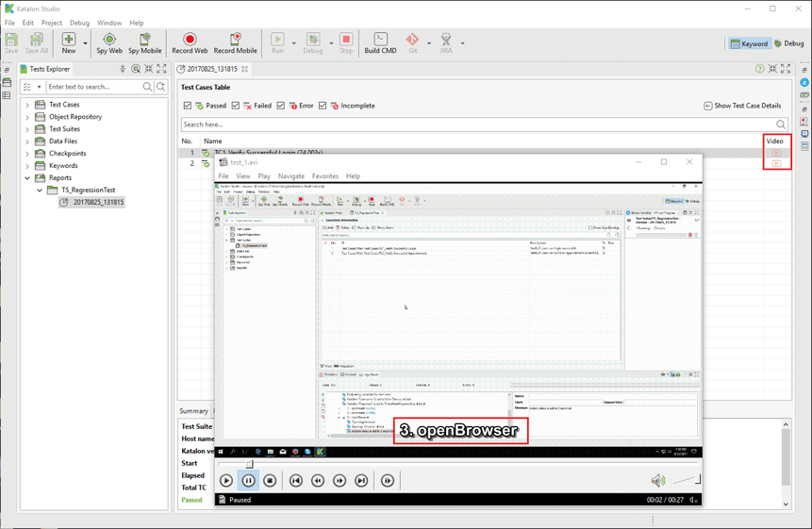Click the Debug toolbar icon
This screenshot has width=812, height=529.
pyautogui.click(x=313, y=42)
